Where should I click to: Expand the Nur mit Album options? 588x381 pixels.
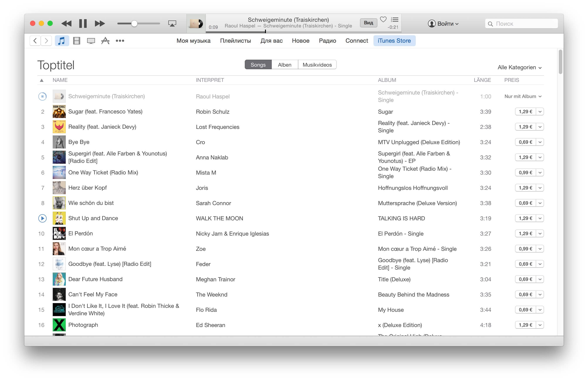(523, 96)
